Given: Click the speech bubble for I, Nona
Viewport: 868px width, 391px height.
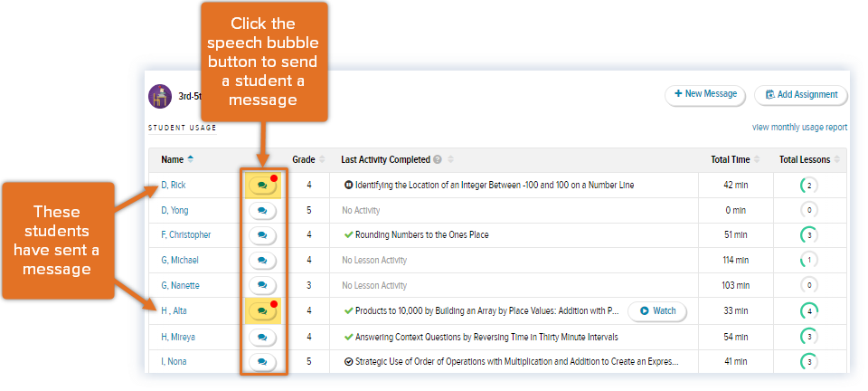Looking at the screenshot, I should pos(261,362).
